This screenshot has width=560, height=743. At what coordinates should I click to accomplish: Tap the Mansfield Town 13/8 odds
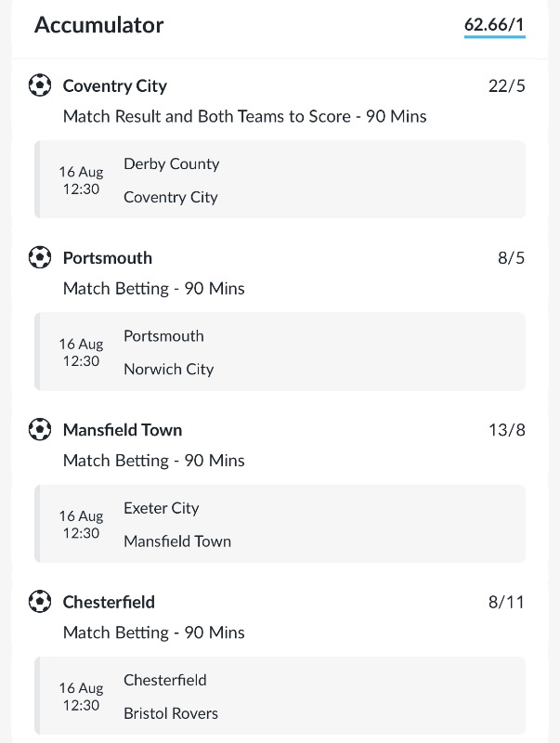(x=506, y=430)
